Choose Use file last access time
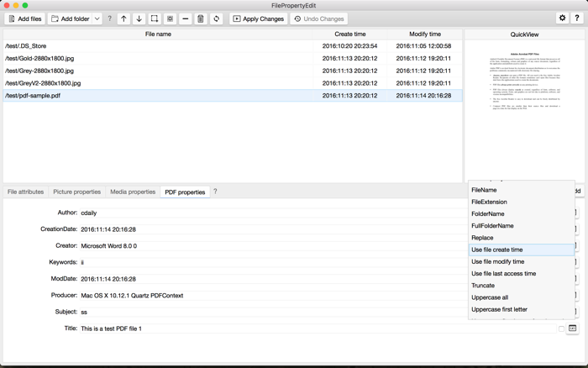588x368 pixels. point(522,273)
